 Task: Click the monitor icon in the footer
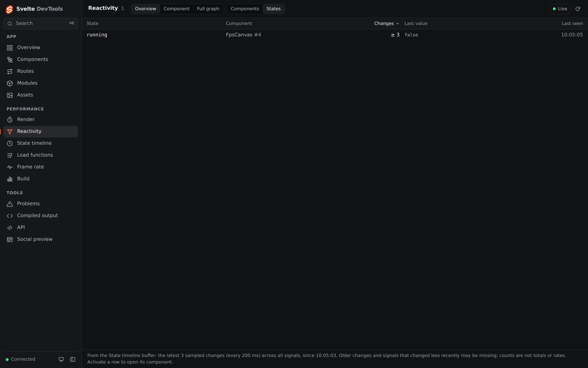click(61, 359)
